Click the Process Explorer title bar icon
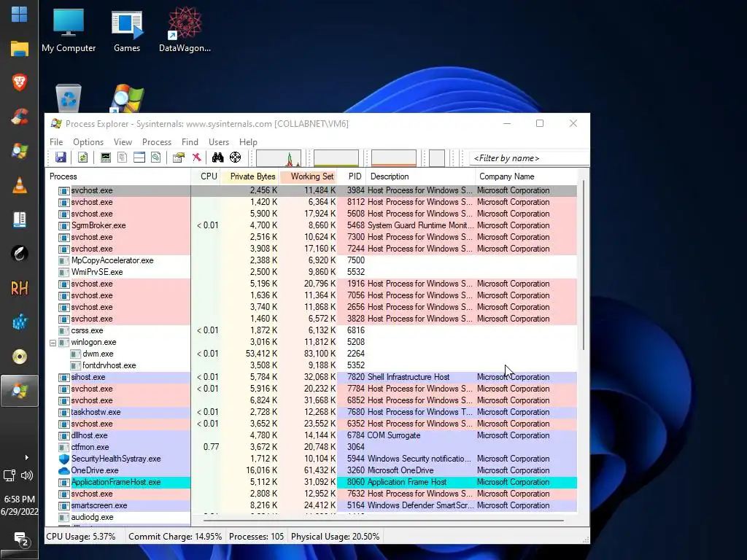The width and height of the screenshot is (747, 560). [x=56, y=124]
